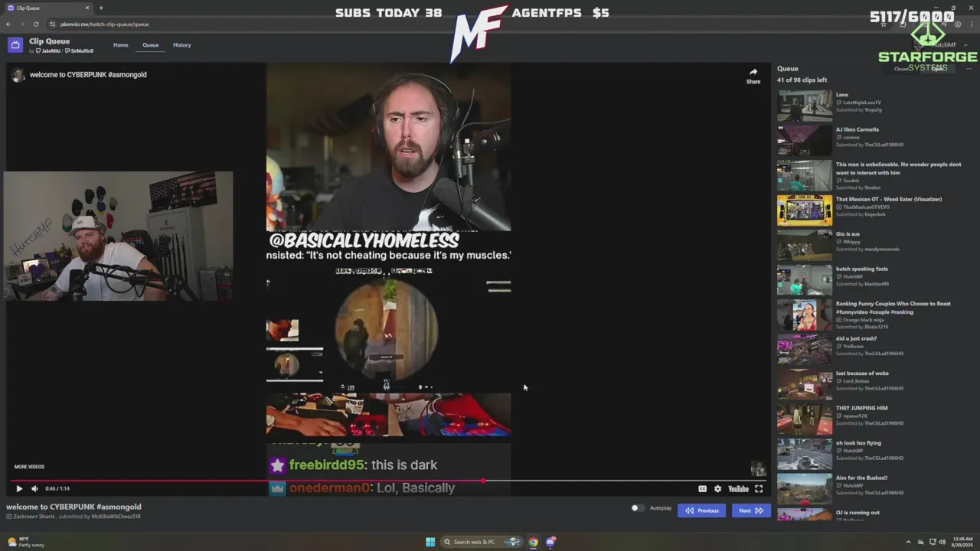Reload the browser page
The height and width of the screenshot is (551, 980).
pyautogui.click(x=35, y=24)
